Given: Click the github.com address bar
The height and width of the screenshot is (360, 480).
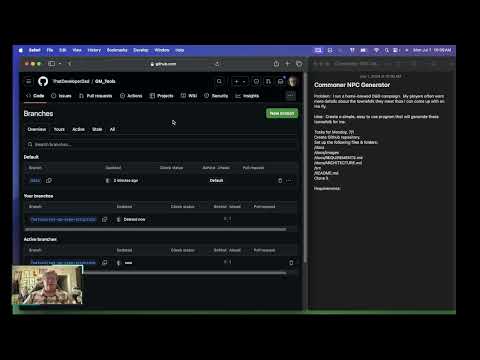Looking at the screenshot, I should (x=163, y=64).
